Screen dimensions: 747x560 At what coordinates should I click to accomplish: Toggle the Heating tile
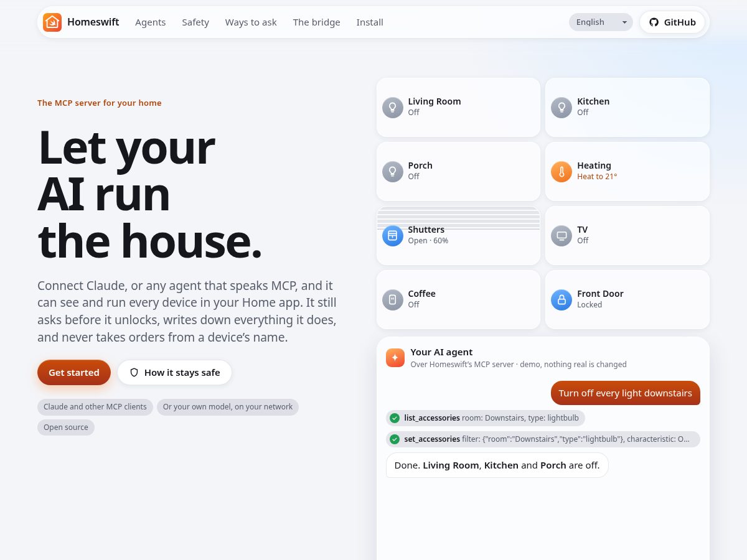pyautogui.click(x=627, y=172)
